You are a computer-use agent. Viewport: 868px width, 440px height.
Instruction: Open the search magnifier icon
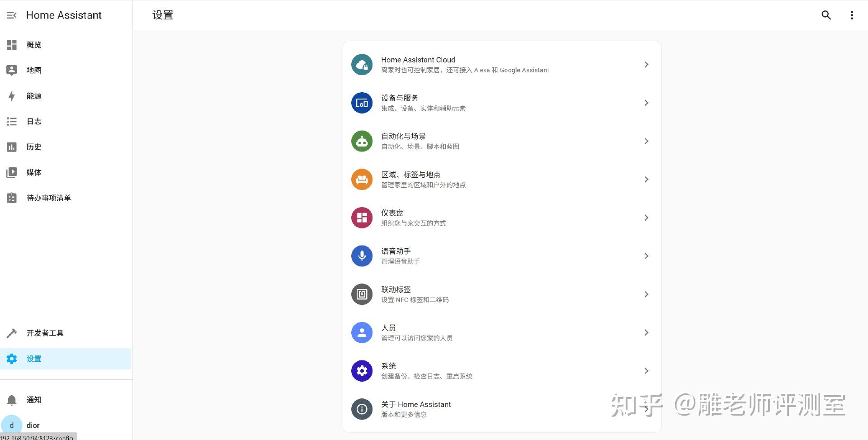[x=826, y=15]
